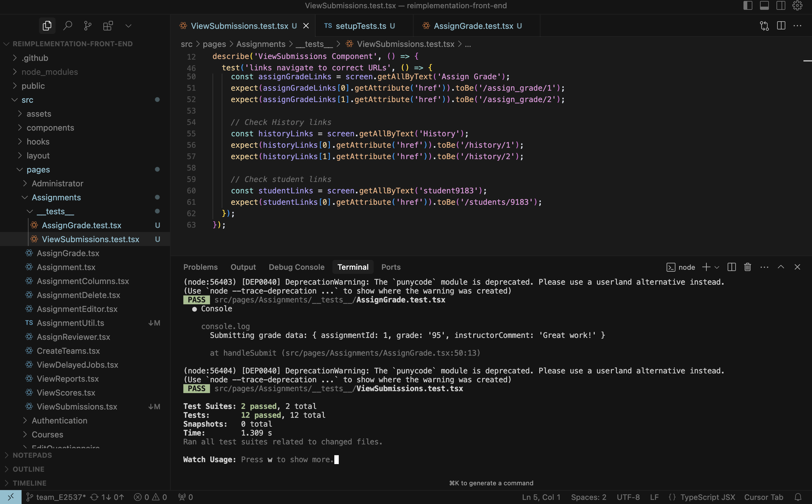Click TypeScript JSX language mode
Image resolution: width=812 pixels, height=504 pixels.
click(x=707, y=497)
